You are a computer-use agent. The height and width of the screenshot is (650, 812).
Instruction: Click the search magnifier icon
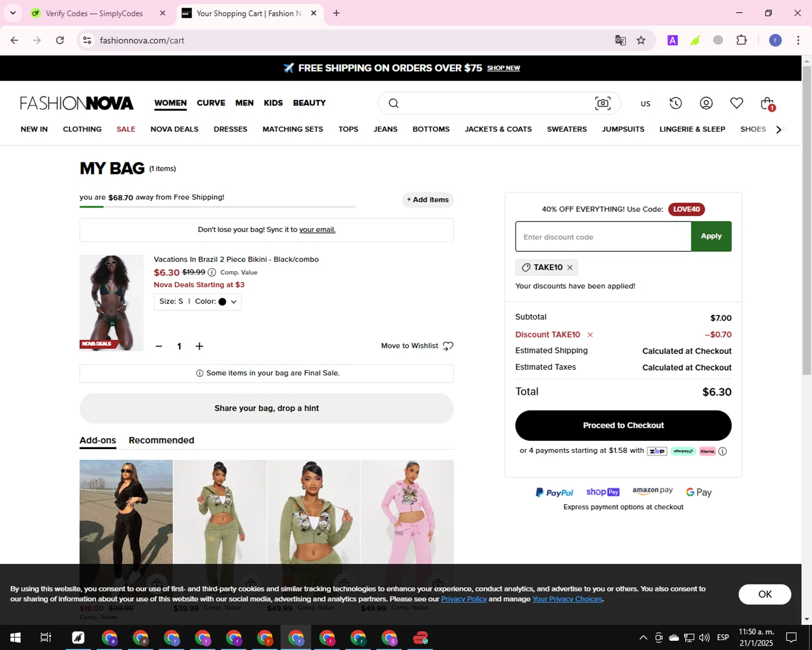pyautogui.click(x=394, y=103)
